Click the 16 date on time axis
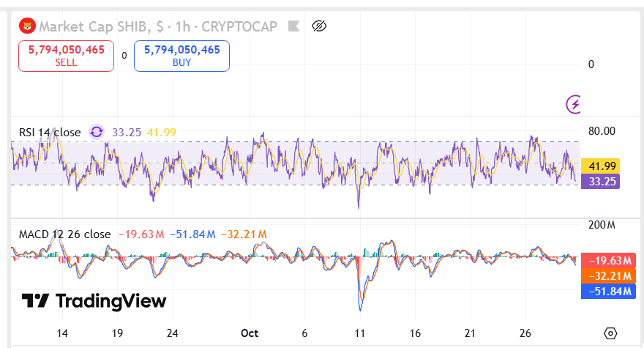 click(x=415, y=333)
